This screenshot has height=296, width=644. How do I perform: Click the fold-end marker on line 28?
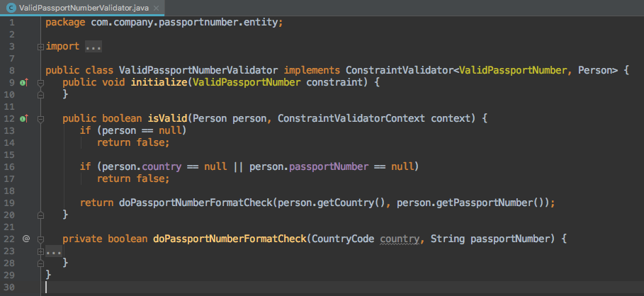40,263
